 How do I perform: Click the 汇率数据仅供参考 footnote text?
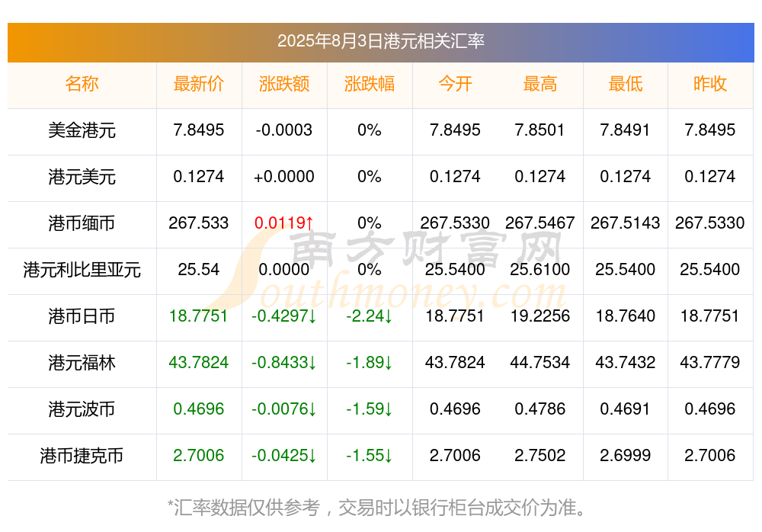[377, 507]
